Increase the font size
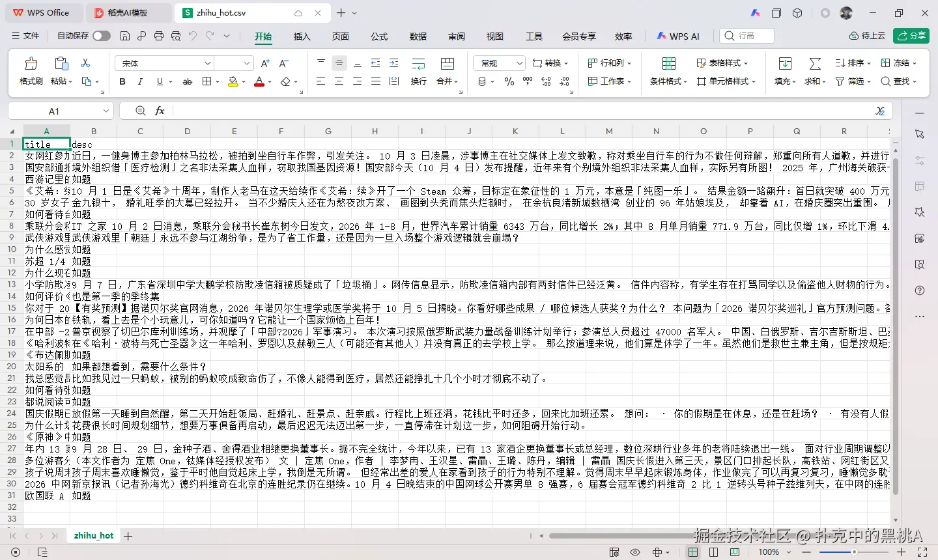Viewport: 938px width, 560px height. [265, 63]
